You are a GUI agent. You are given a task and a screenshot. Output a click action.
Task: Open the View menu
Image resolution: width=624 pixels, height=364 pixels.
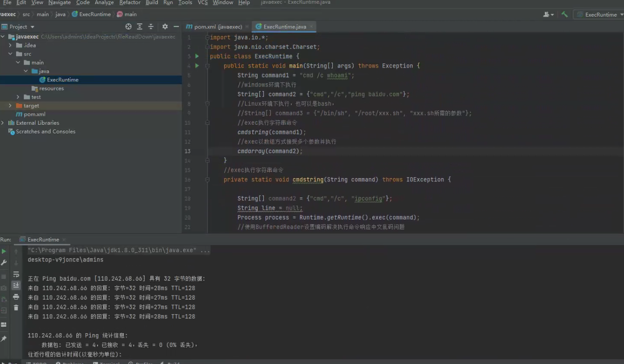[37, 3]
